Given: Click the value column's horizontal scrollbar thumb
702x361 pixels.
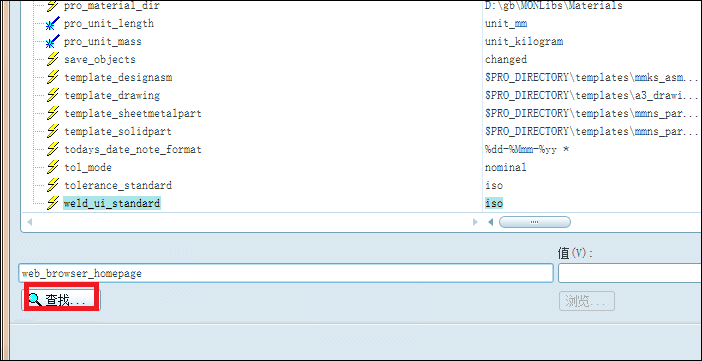Looking at the screenshot, I should 535,222.
